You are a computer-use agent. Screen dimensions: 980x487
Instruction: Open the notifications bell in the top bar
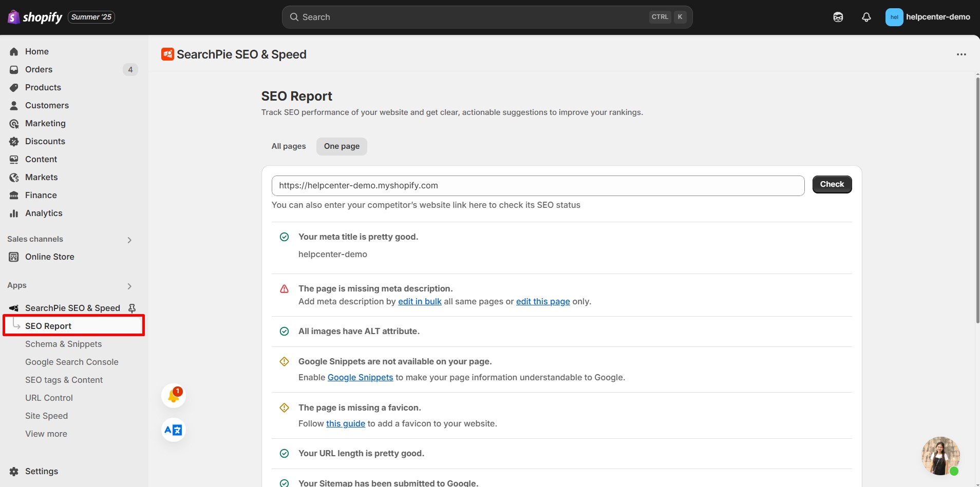pos(866,17)
